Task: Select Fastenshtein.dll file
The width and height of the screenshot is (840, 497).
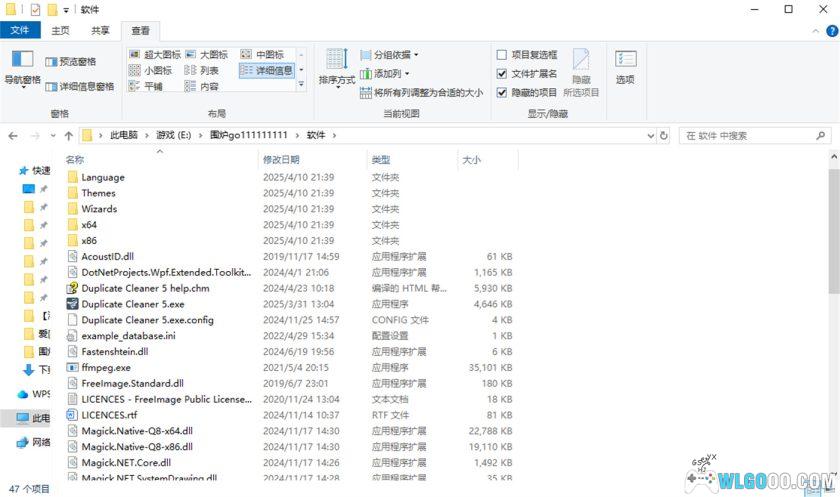Action: tap(115, 351)
